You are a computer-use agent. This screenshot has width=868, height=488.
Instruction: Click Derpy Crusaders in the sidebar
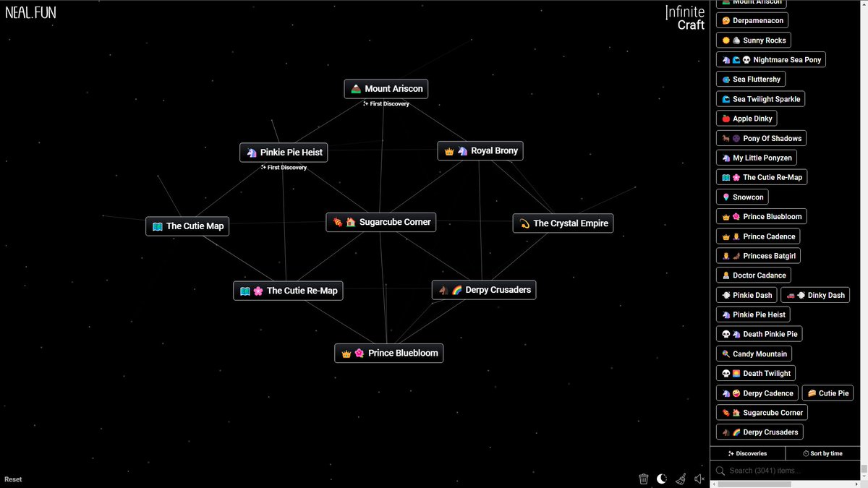pos(759,432)
